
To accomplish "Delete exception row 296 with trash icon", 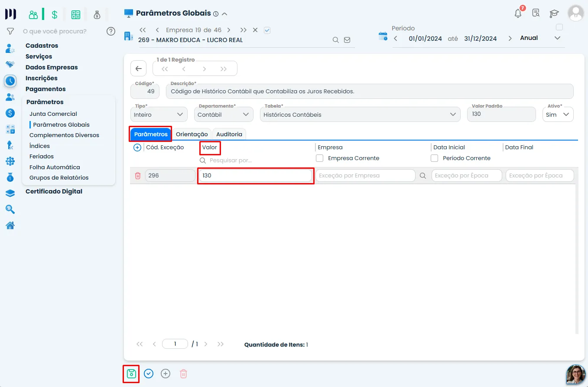I will coord(138,176).
